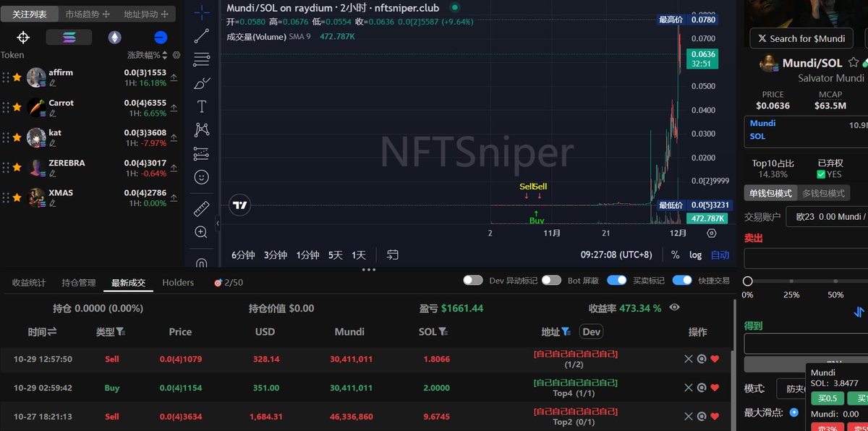This screenshot has width=868, height=431.
Task: Open the Holders tab
Action: tap(178, 283)
